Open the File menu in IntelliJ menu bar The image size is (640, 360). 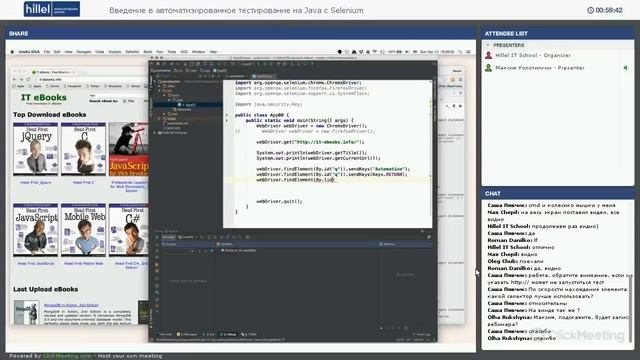(47, 52)
